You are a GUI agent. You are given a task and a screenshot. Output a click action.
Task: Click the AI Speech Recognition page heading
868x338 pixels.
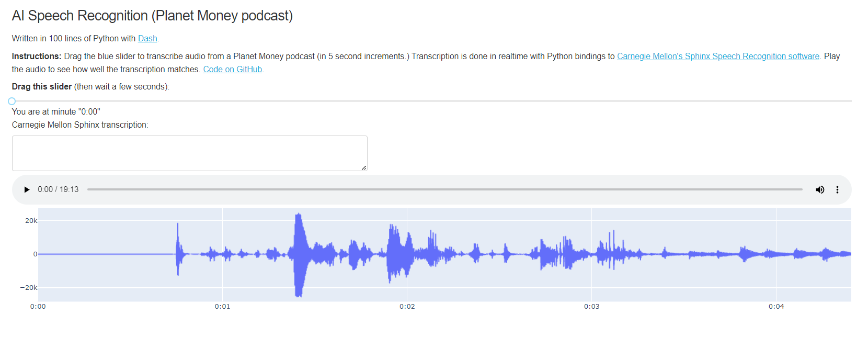coord(152,16)
